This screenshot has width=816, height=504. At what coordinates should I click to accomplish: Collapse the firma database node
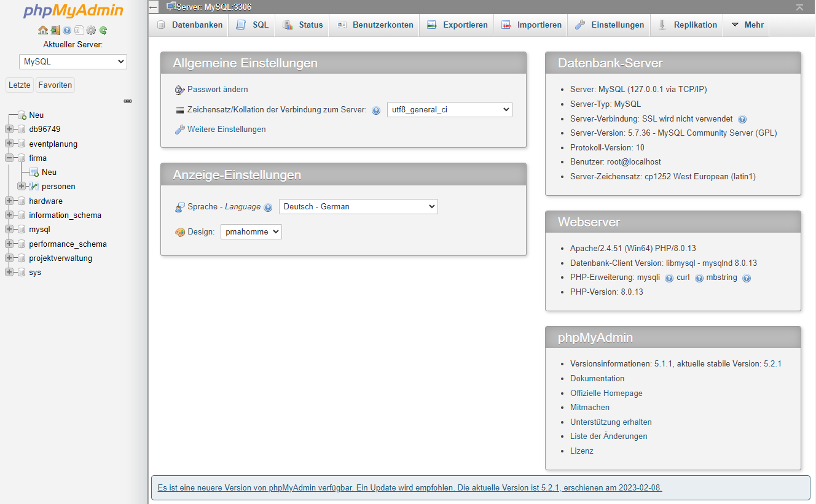click(x=9, y=158)
